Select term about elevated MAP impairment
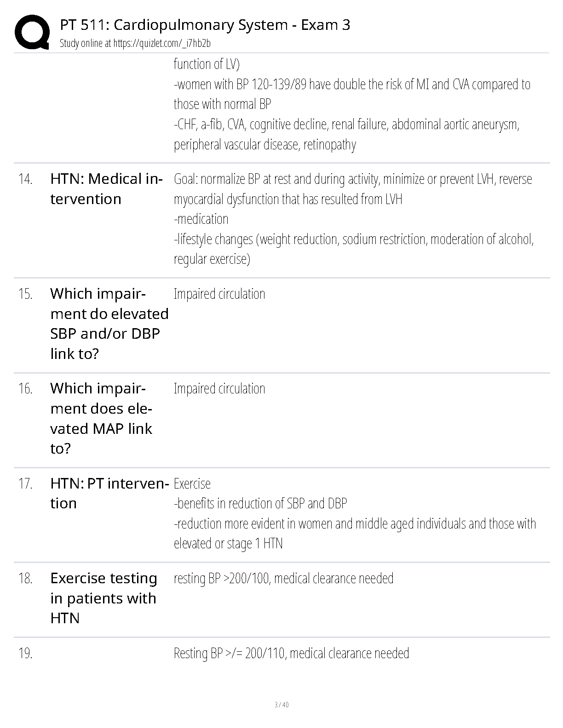The width and height of the screenshot is (563, 728). [101, 418]
